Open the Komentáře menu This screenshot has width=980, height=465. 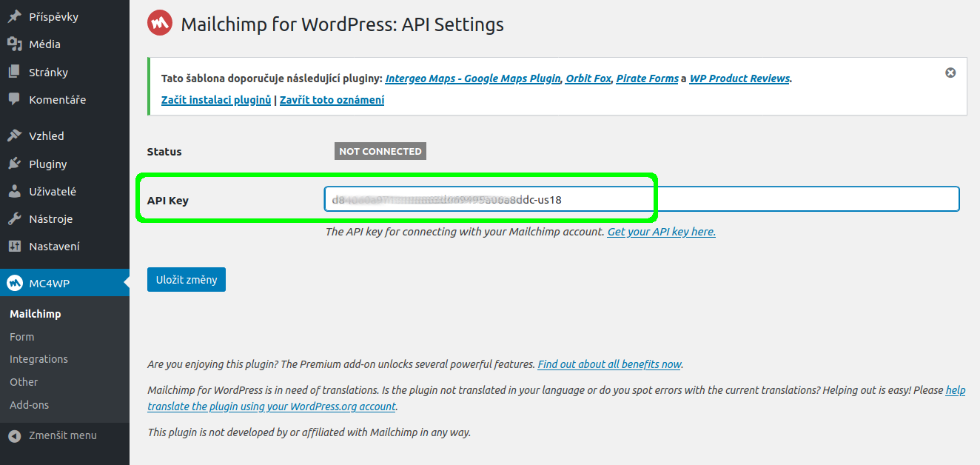coord(64,99)
